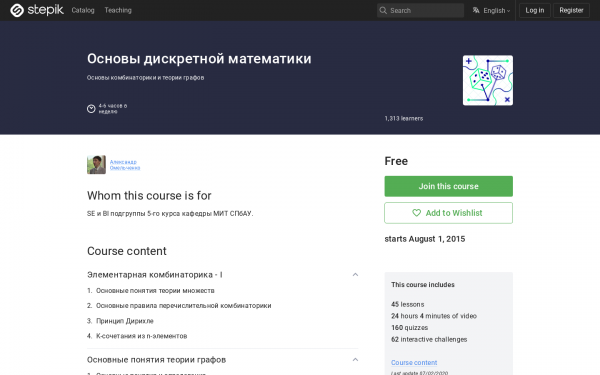Click the heart icon in Add to Wishlist
600x375 pixels.
click(x=416, y=213)
